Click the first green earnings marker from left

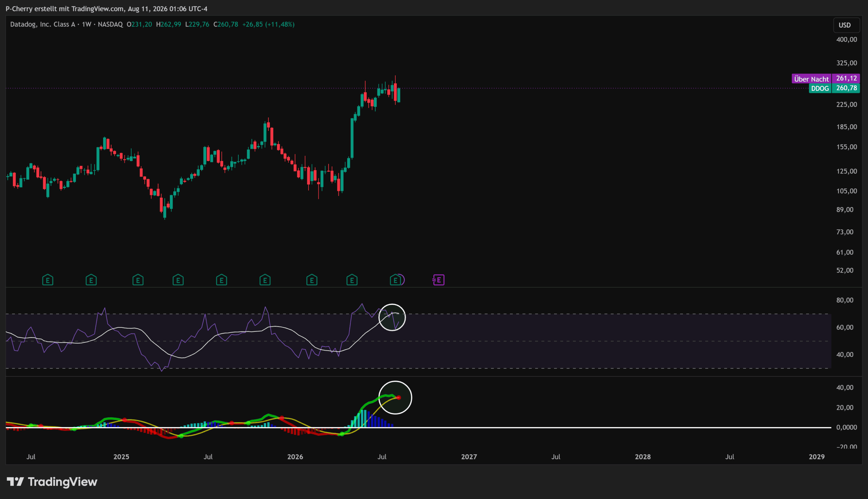[47, 280]
